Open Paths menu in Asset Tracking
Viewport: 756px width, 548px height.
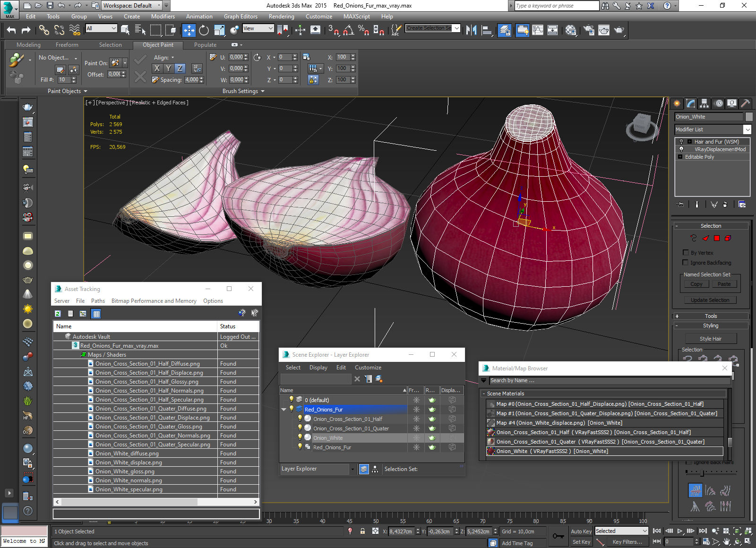coord(98,301)
